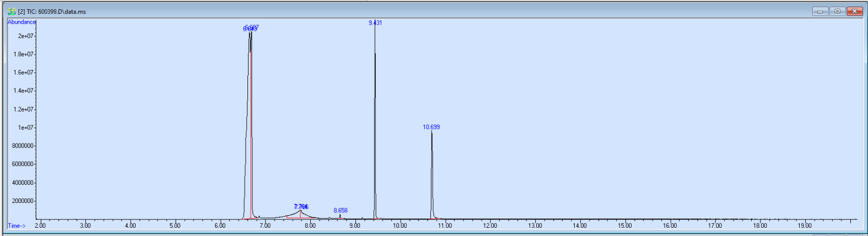Click the 2.00 time axis label
Image resolution: width=868 pixels, height=236 pixels.
tap(40, 226)
